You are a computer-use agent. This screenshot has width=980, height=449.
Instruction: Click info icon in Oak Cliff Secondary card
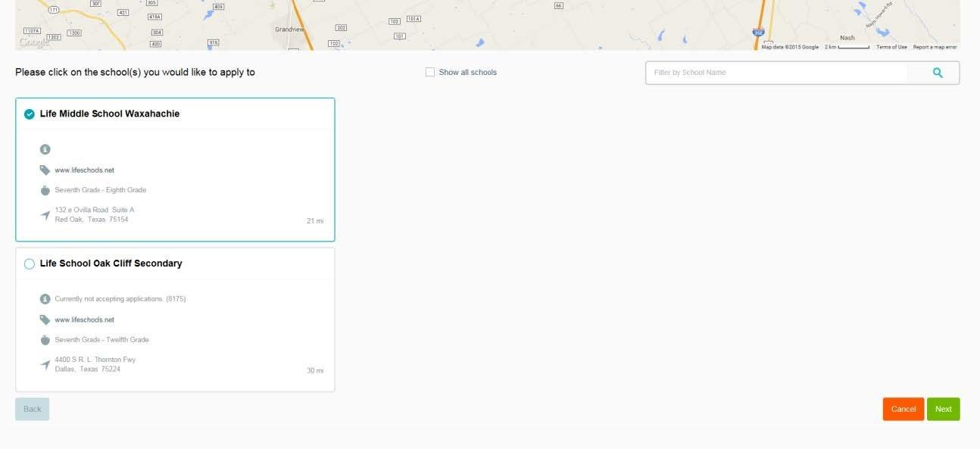pos(45,299)
